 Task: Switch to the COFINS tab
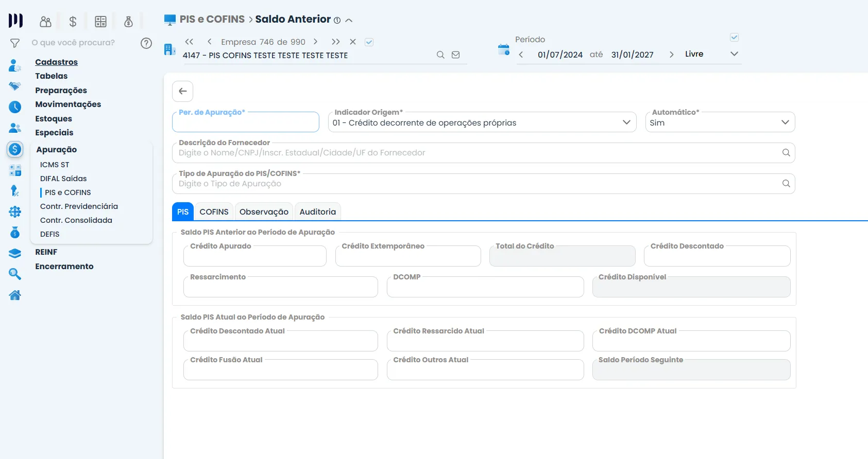(x=214, y=211)
